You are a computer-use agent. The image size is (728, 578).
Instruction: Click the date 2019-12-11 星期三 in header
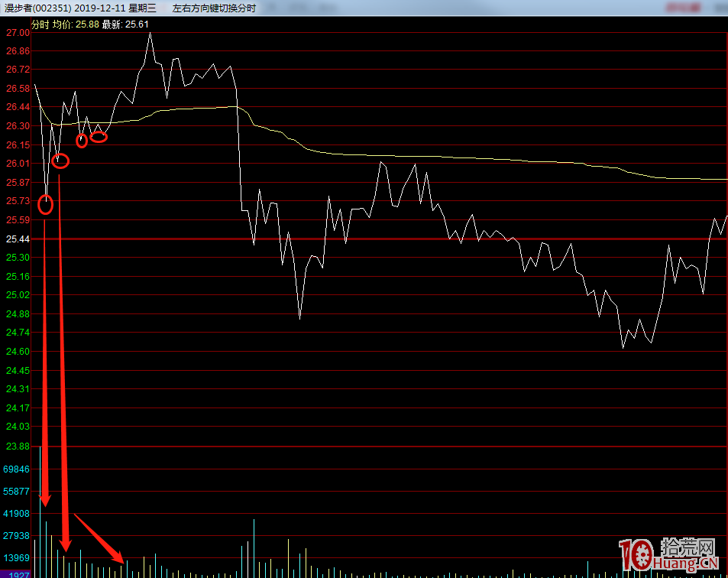115,8
